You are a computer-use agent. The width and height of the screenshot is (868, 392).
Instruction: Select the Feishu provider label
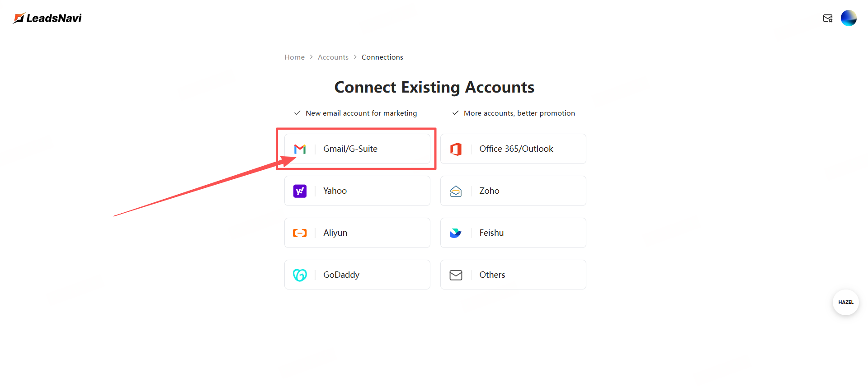491,233
